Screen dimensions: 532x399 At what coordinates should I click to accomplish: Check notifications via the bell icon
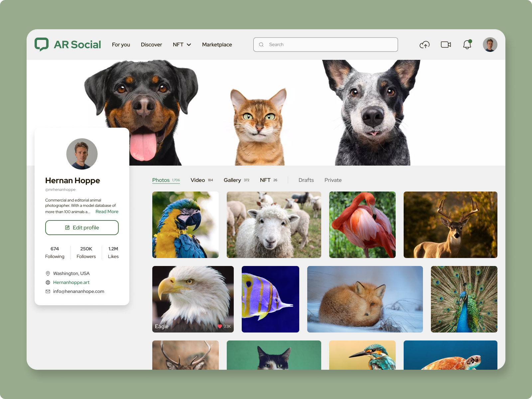click(467, 45)
